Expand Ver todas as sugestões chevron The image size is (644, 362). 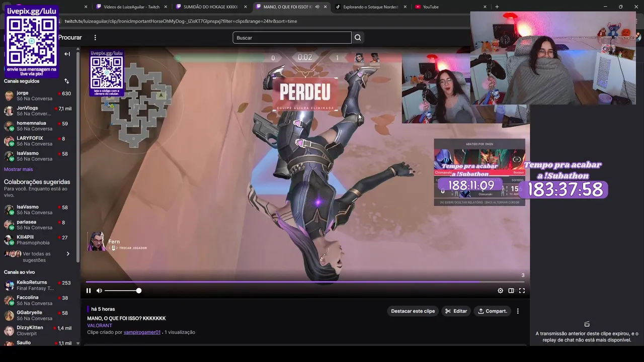68,254
